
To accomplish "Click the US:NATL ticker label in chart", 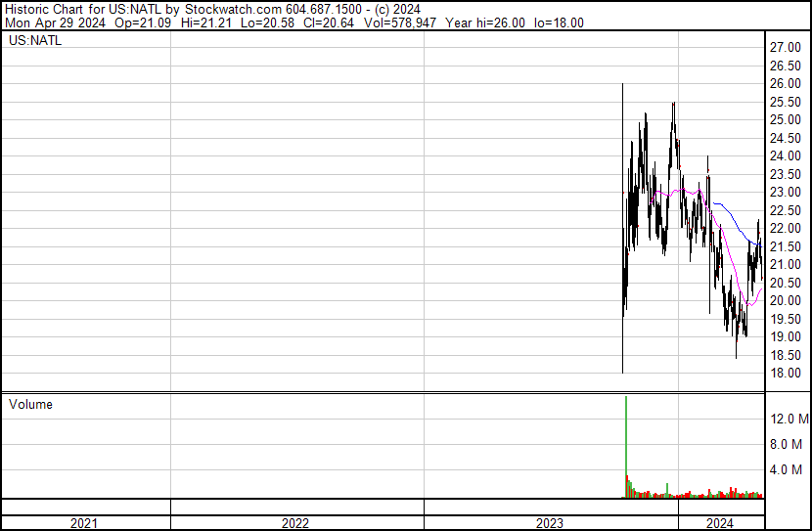I will 35,41.
